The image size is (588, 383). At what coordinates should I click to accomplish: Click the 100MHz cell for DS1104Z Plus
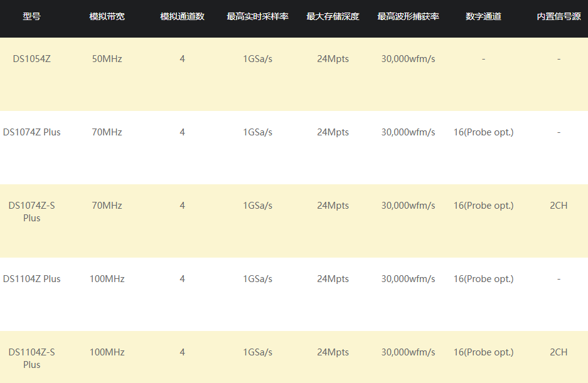(x=107, y=279)
